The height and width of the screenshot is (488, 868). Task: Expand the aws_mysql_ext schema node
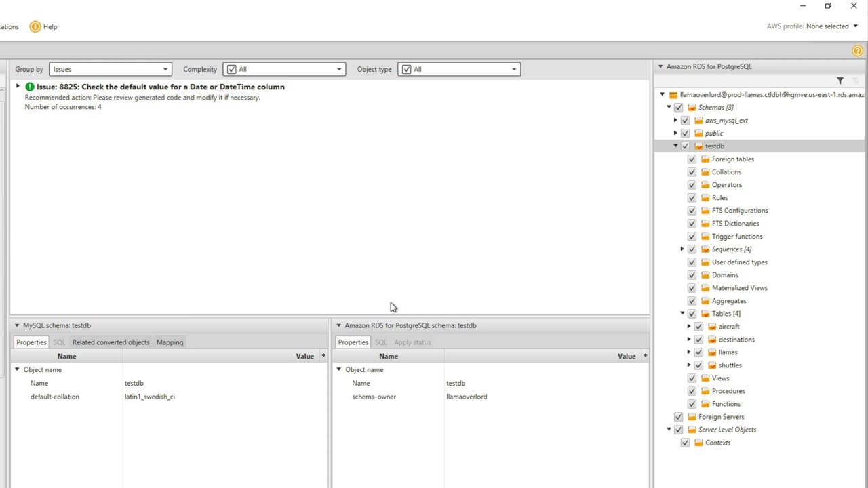pos(675,121)
